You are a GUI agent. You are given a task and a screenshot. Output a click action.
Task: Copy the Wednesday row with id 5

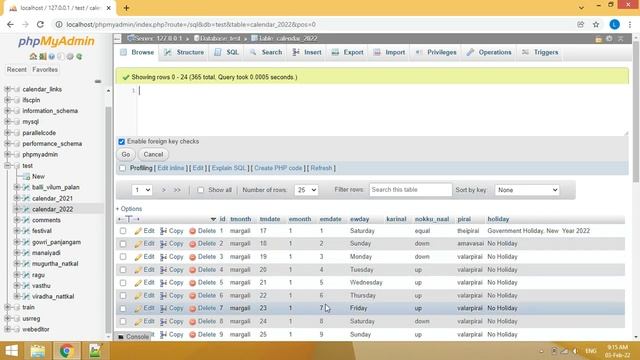pyautogui.click(x=172, y=282)
